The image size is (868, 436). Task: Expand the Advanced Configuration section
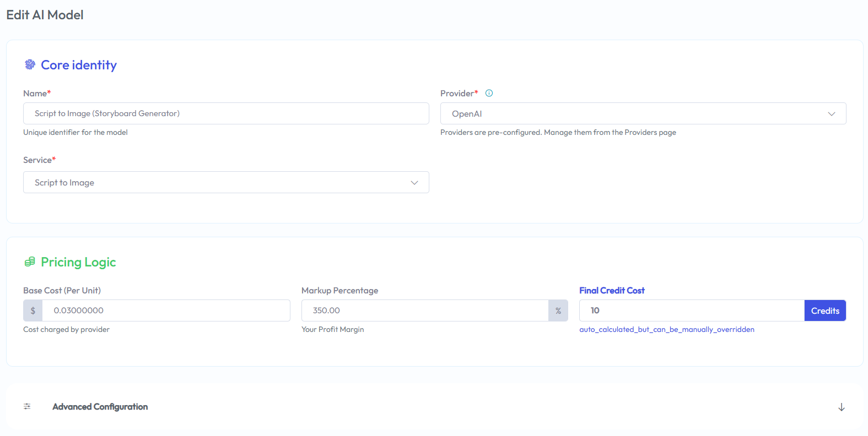tap(434, 407)
